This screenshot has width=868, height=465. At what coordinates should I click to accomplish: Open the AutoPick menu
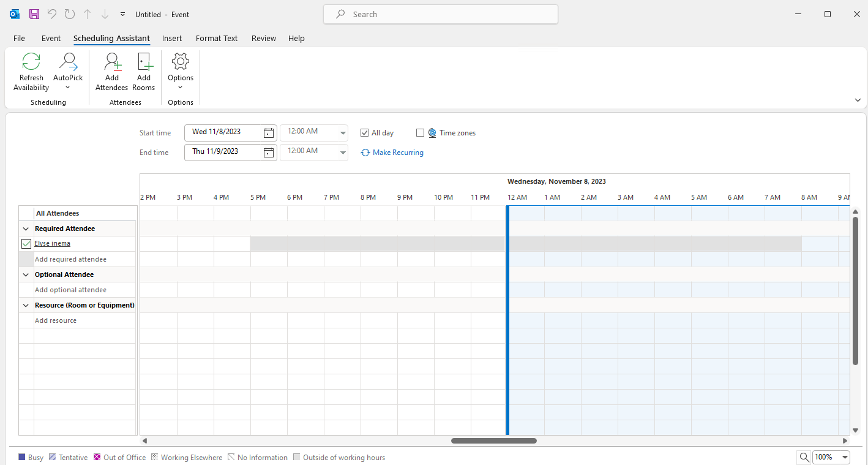pos(68,72)
